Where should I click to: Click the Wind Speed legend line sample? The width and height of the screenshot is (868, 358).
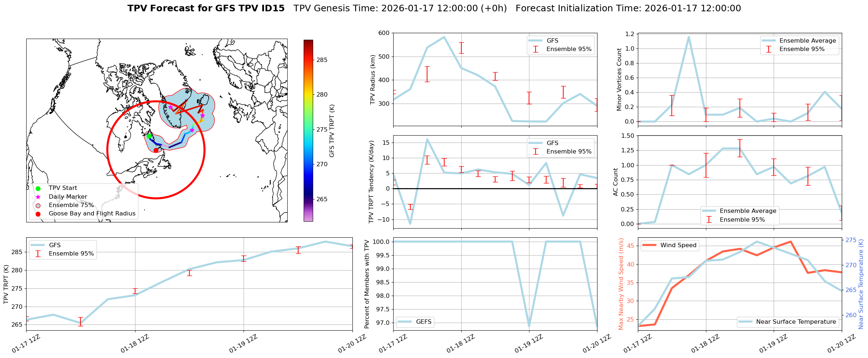coord(649,245)
